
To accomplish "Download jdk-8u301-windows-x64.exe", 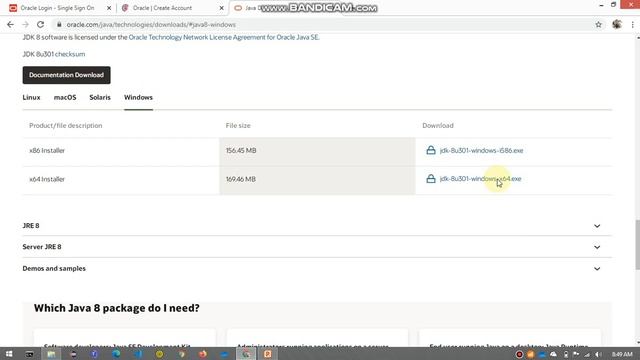I will coord(480,179).
